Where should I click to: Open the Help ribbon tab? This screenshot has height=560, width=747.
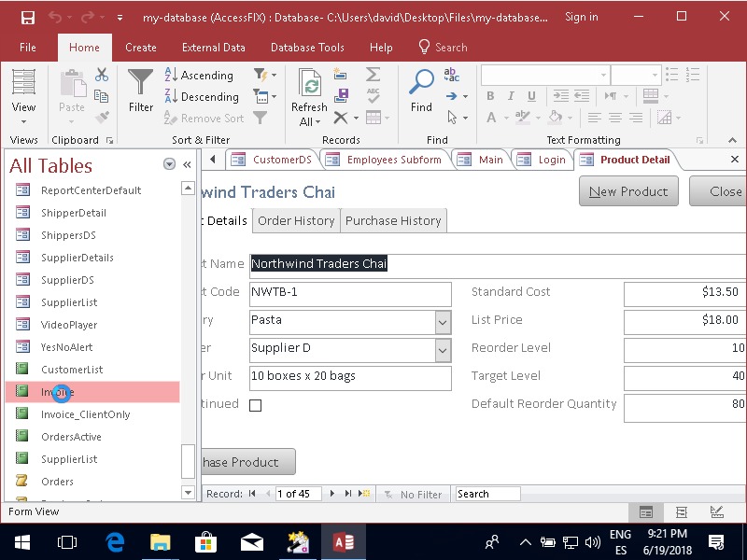tap(381, 48)
